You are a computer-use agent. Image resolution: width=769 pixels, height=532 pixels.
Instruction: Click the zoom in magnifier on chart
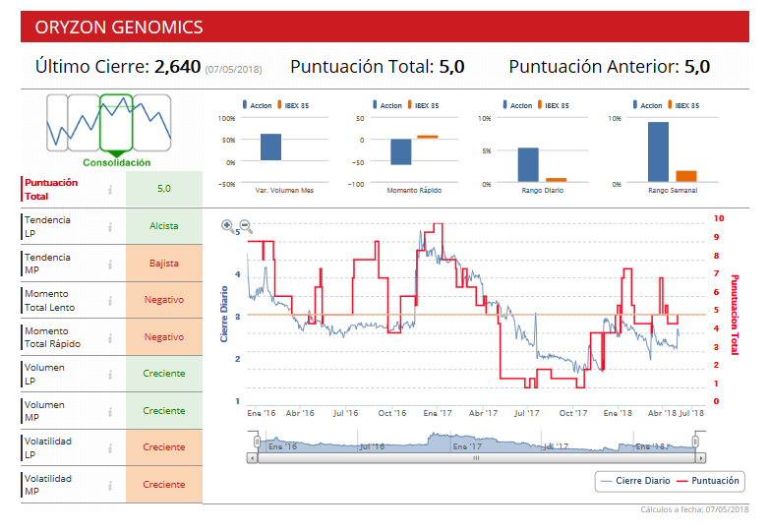tap(227, 225)
